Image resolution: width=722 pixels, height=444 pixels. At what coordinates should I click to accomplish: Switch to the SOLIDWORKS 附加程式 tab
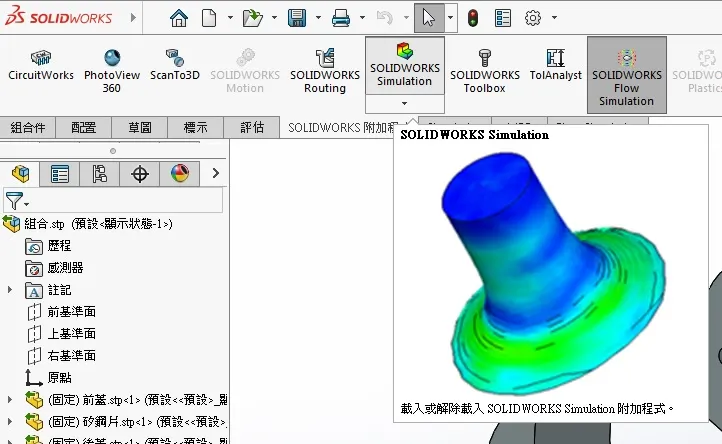click(x=343, y=128)
